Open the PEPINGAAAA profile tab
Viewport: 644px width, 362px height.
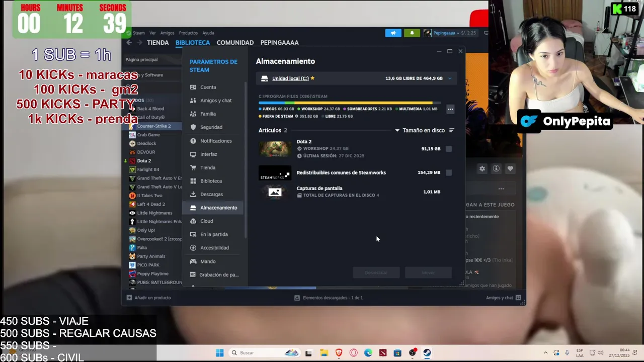279,43
